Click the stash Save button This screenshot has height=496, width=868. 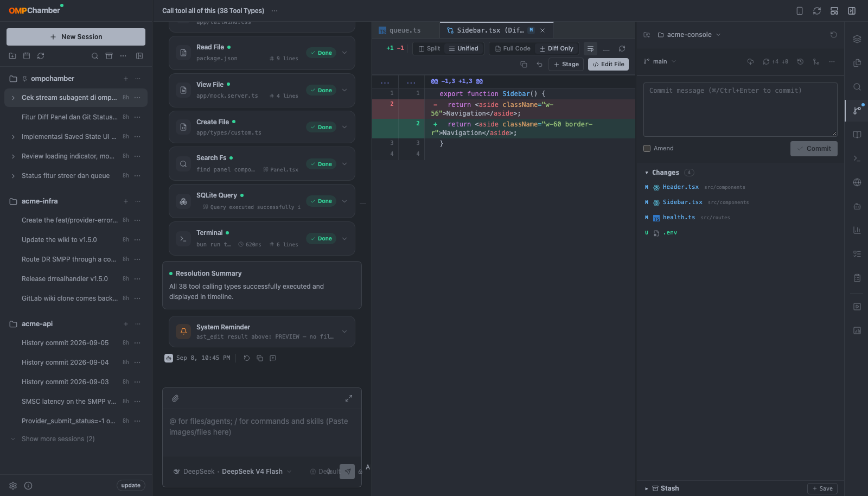point(822,488)
